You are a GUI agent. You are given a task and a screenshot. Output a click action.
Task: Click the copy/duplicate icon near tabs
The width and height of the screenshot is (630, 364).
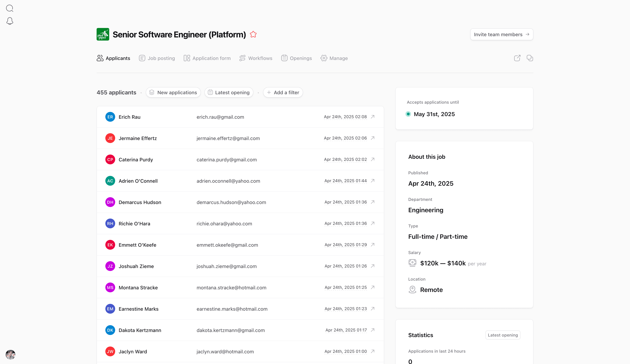pos(530,58)
